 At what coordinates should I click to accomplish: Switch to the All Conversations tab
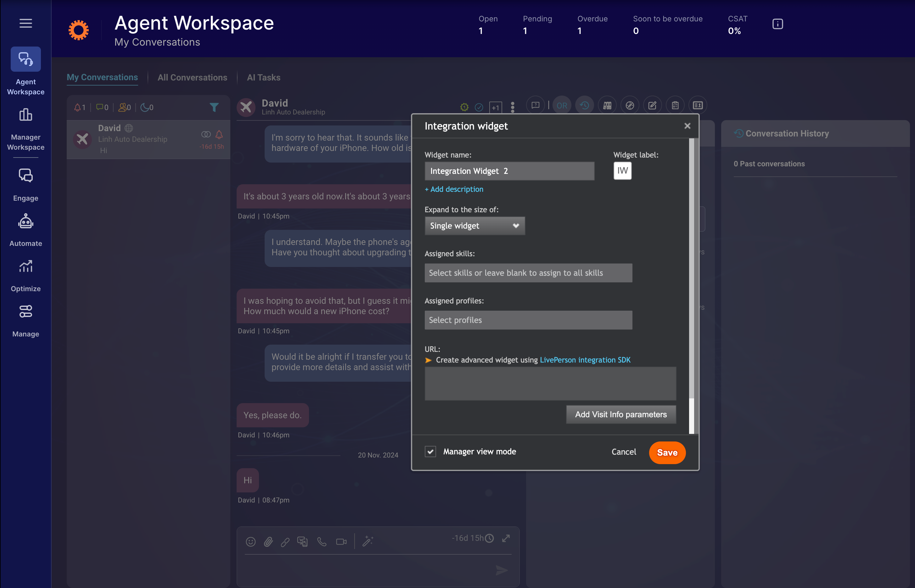192,77
